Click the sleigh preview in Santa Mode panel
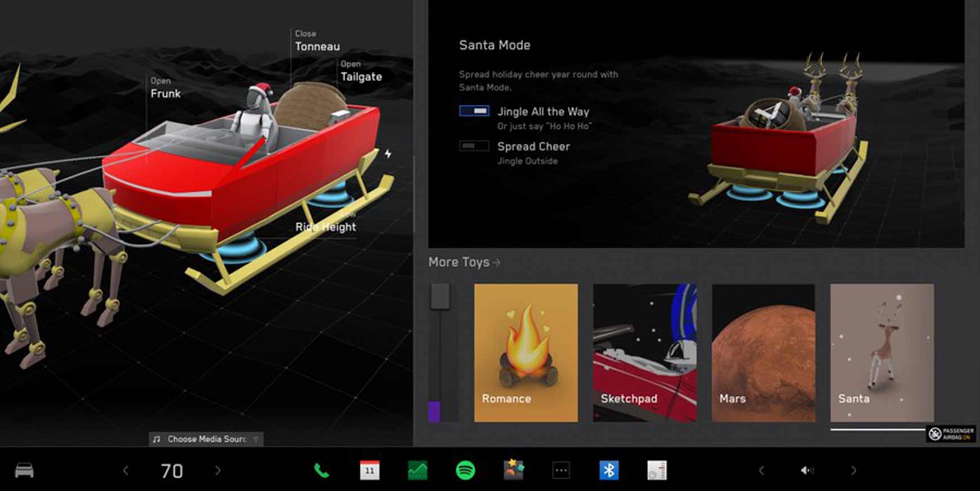980x491 pixels. (780, 138)
